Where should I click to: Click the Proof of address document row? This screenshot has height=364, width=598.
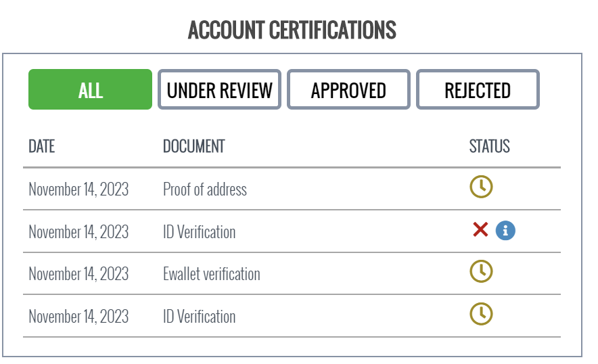point(292,189)
